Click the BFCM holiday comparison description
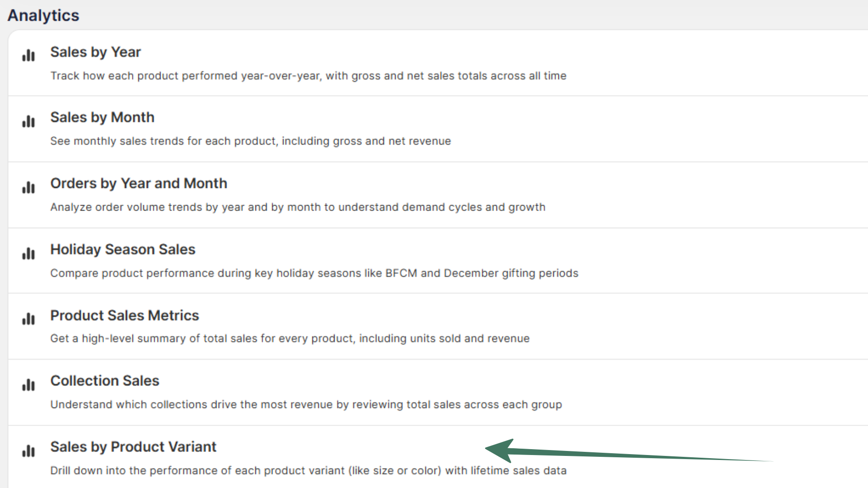 [x=314, y=273]
